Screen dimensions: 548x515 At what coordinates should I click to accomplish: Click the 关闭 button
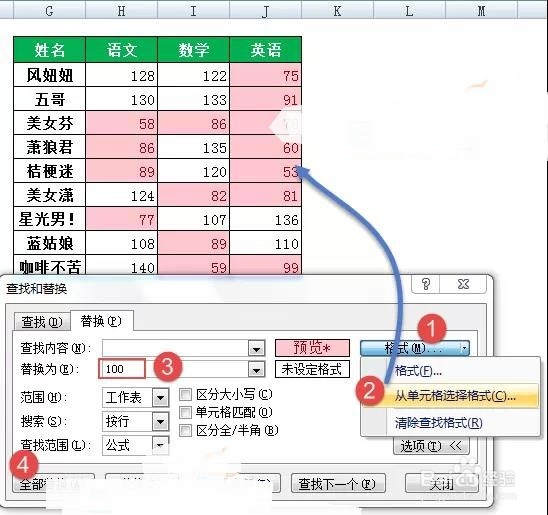tap(441, 484)
